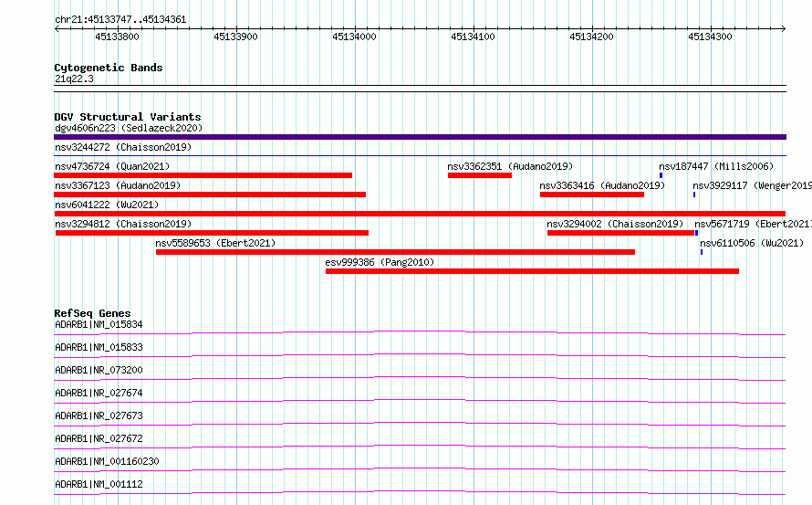Viewport: 812px width, 505px height.
Task: Click the red bar under nsv3294002
Action: [x=620, y=233]
